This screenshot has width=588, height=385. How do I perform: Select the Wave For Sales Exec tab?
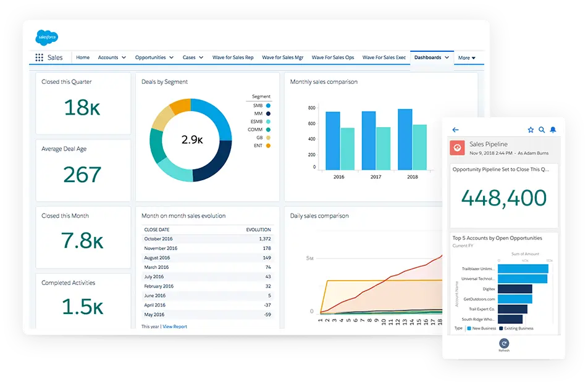[x=384, y=57]
